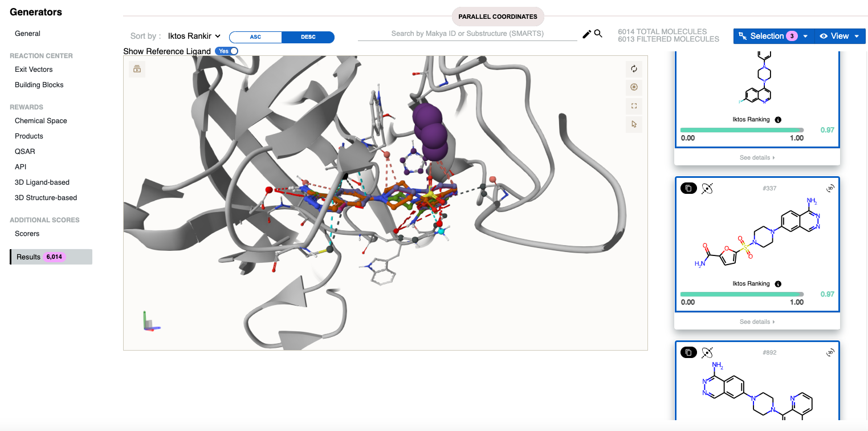Click the 3D view icon on molecule #337
The height and width of the screenshot is (431, 868).
tap(830, 188)
